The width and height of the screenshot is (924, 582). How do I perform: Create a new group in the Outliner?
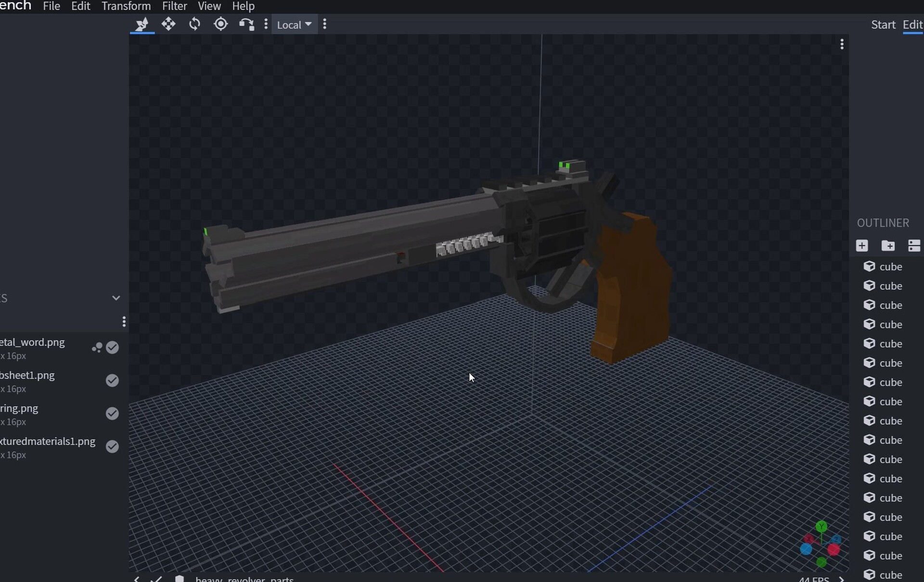point(888,246)
